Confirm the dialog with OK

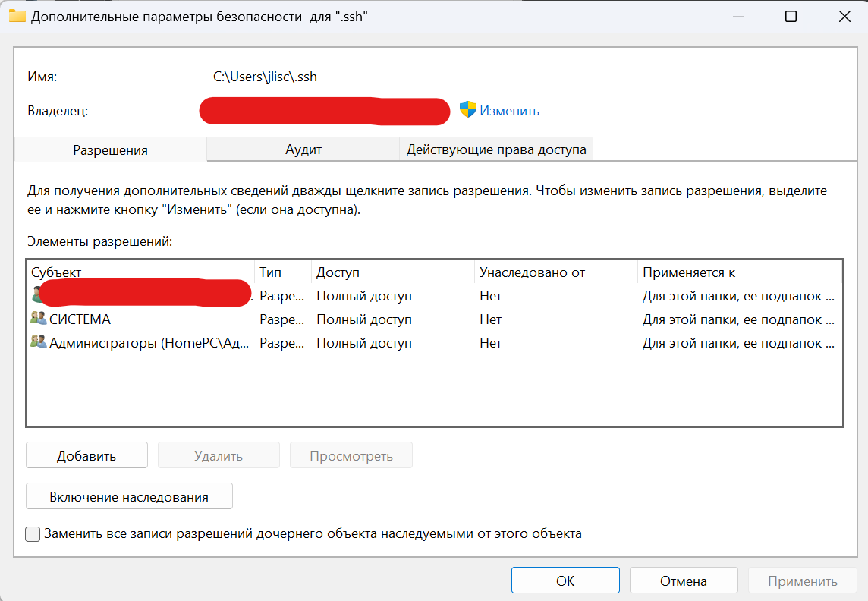[565, 580]
